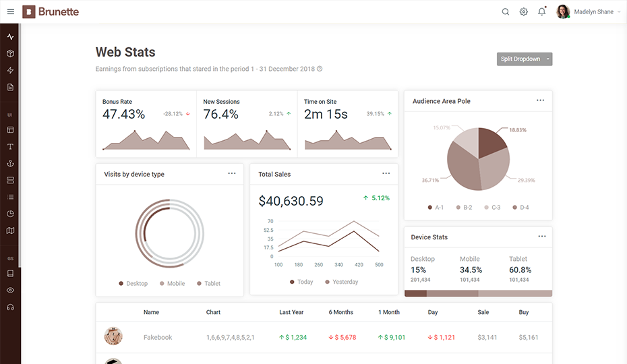This screenshot has height=364, width=627.
Task: Click the Mobile segment of device progress bar
Action: (452, 294)
